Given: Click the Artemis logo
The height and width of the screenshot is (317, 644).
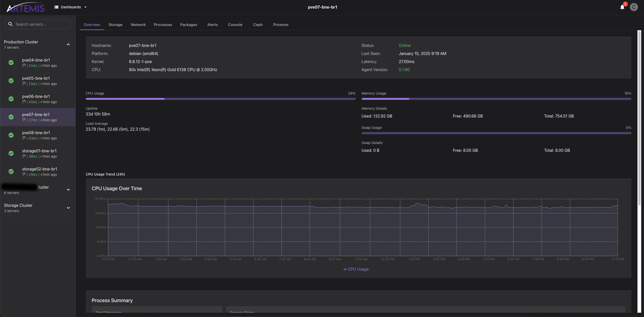Looking at the screenshot, I should [x=25, y=8].
